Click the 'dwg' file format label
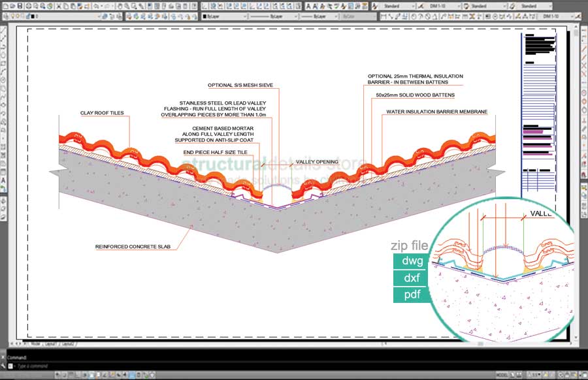 coord(411,261)
